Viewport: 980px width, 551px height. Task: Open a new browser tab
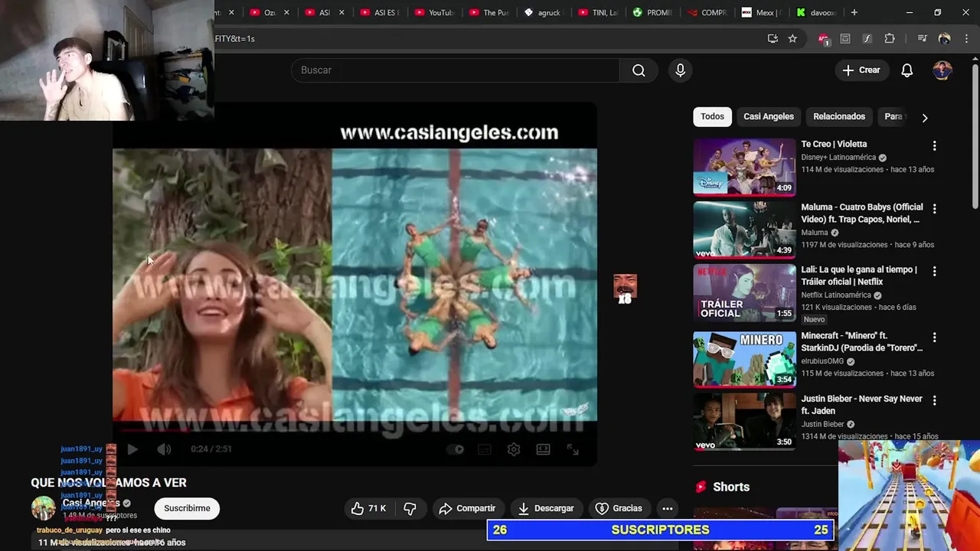tap(854, 12)
